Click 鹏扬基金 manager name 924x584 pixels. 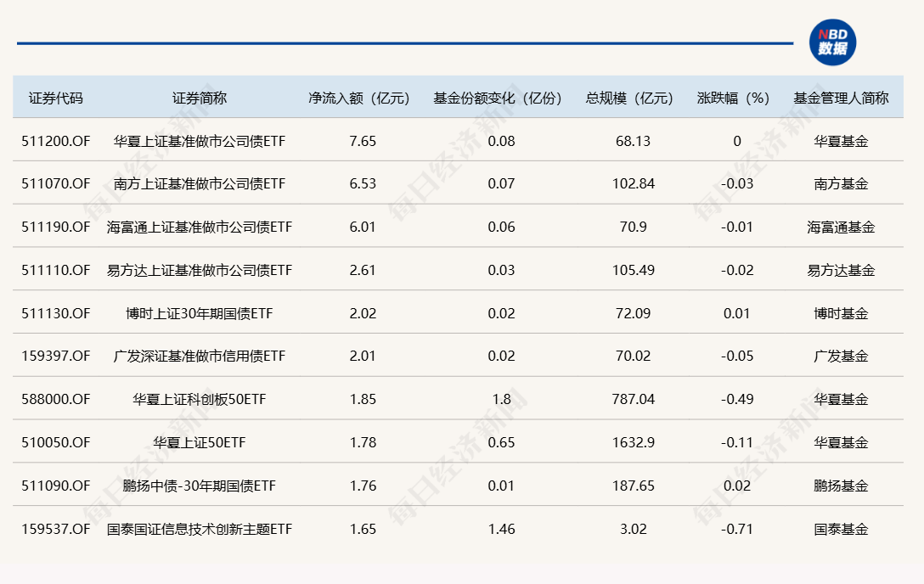pyautogui.click(x=840, y=485)
